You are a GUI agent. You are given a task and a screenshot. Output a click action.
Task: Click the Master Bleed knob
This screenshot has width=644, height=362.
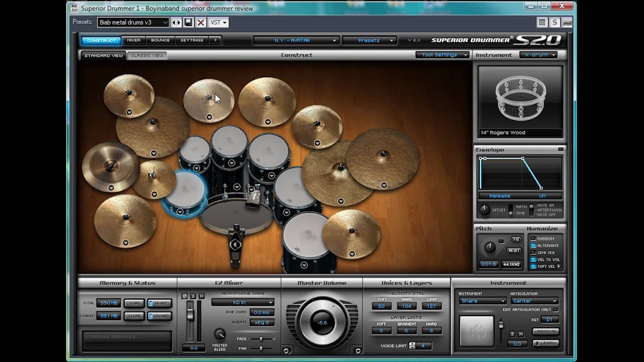[x=220, y=334]
